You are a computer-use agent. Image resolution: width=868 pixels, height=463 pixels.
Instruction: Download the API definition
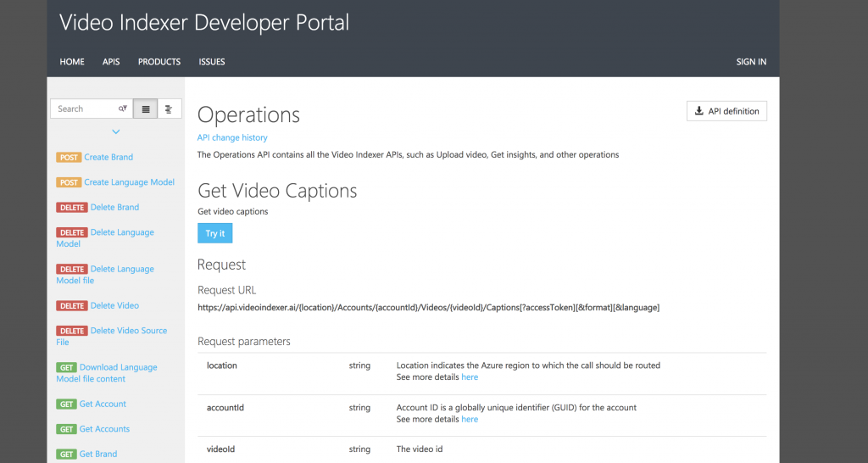tap(726, 111)
